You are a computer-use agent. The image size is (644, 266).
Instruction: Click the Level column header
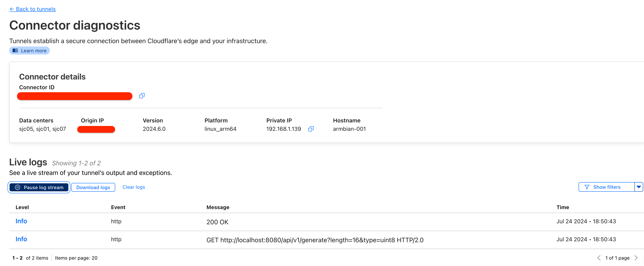(22, 207)
